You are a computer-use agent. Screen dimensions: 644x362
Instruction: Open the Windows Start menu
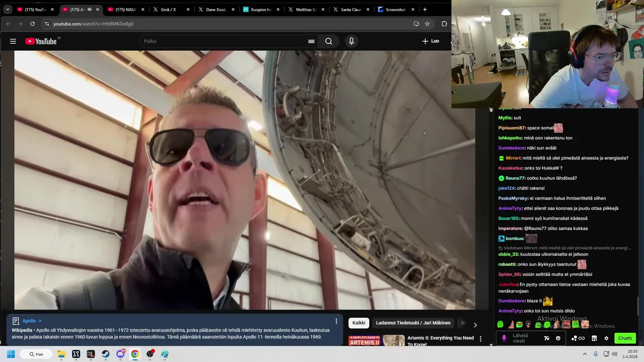[x=11, y=354]
